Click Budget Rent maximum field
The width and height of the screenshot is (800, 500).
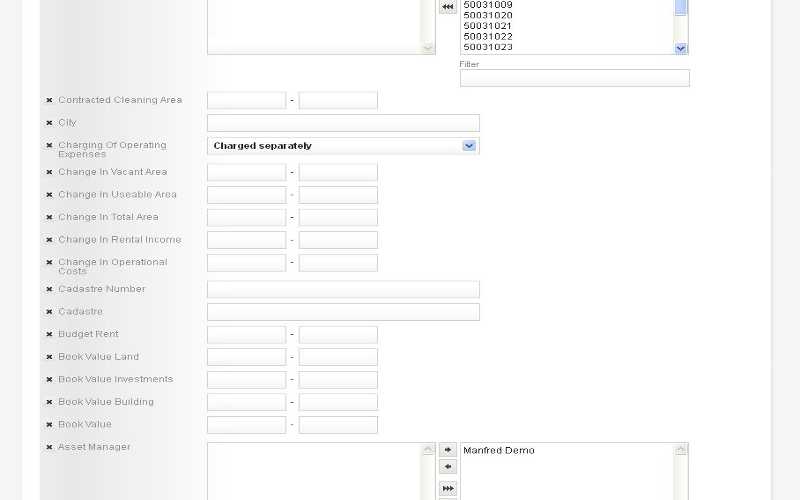[x=338, y=335]
